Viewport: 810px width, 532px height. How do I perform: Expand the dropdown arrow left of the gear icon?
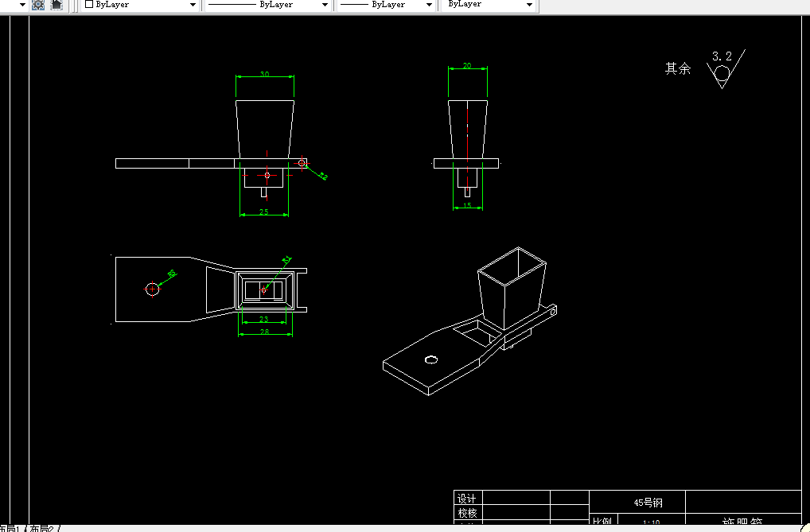click(x=22, y=5)
